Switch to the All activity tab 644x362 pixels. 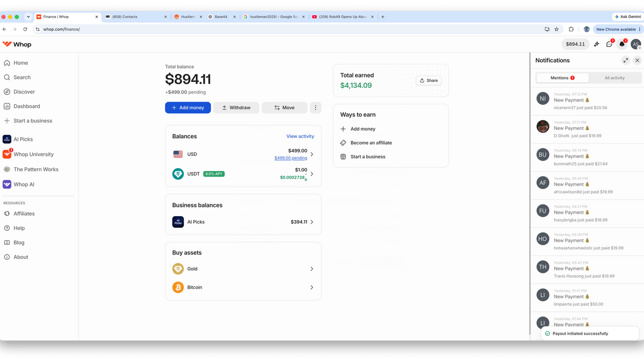click(615, 78)
